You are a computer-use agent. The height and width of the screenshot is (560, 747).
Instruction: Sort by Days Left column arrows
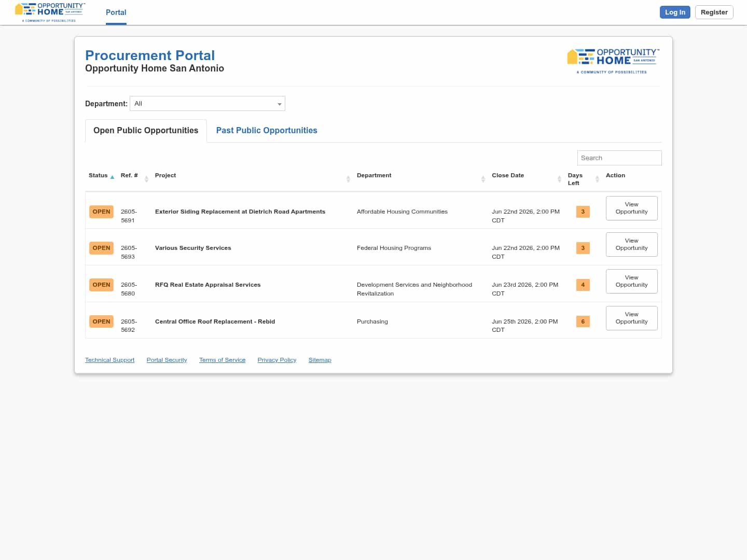[x=597, y=179]
